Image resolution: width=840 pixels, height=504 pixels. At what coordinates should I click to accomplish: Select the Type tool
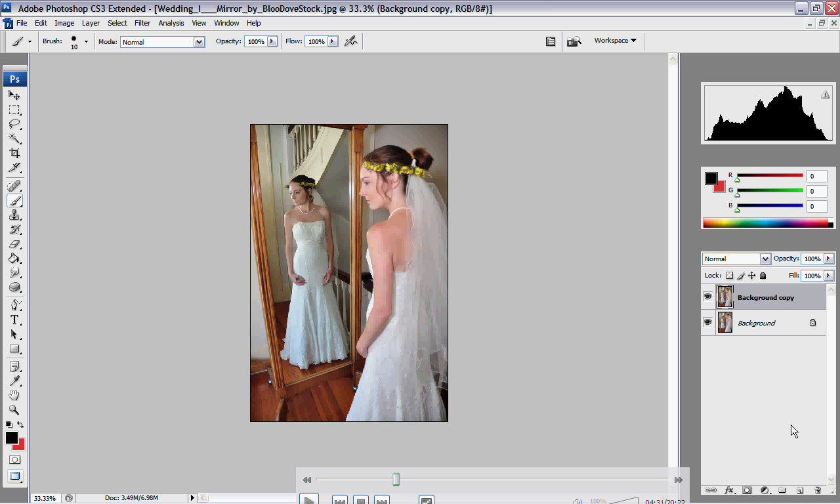click(14, 320)
